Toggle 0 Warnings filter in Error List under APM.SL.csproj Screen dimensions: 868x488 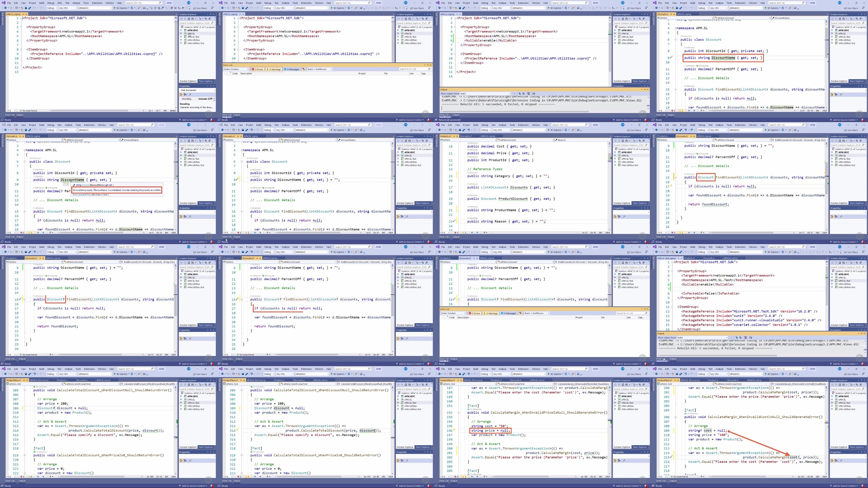[x=274, y=69]
